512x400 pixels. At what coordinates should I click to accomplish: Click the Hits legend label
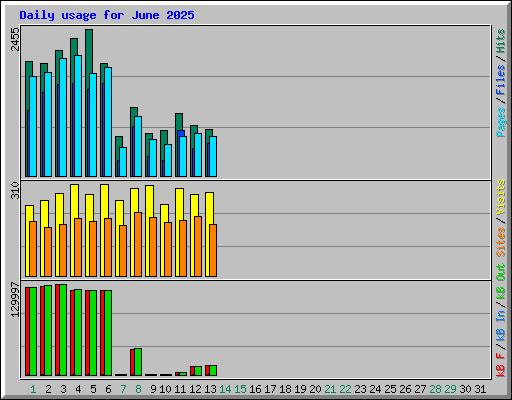tap(501, 41)
